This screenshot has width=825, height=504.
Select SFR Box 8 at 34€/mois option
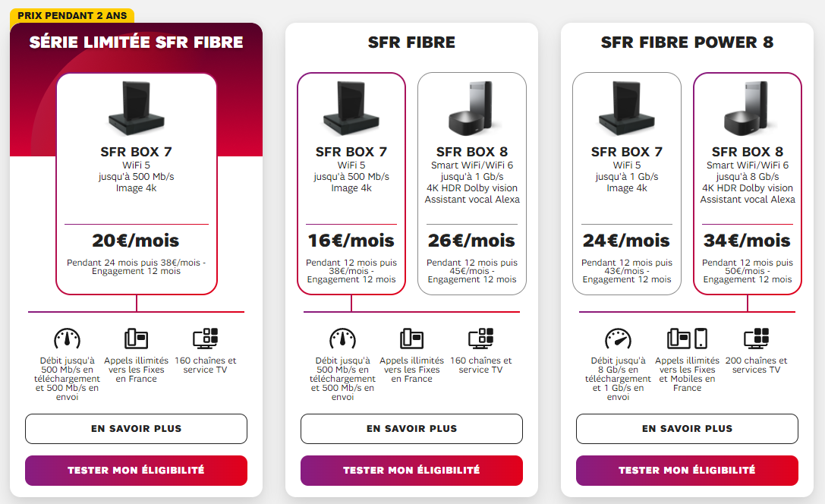point(747,183)
